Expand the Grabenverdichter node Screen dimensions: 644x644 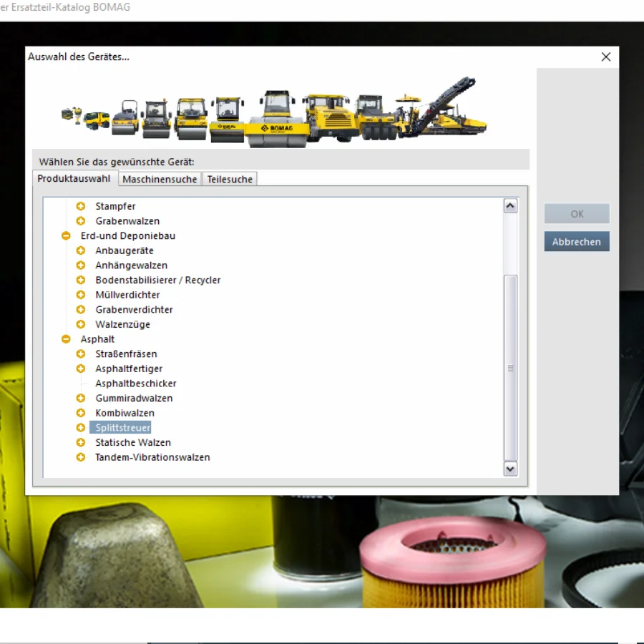click(81, 310)
